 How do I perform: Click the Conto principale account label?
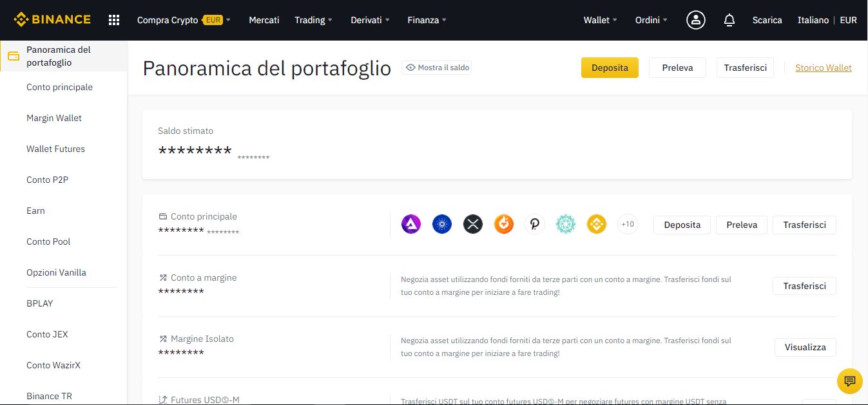[204, 216]
